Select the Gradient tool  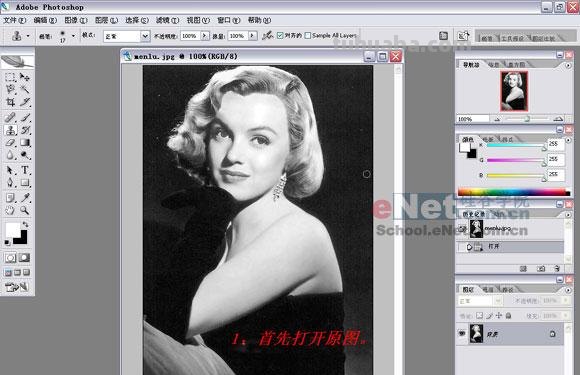click(x=25, y=143)
